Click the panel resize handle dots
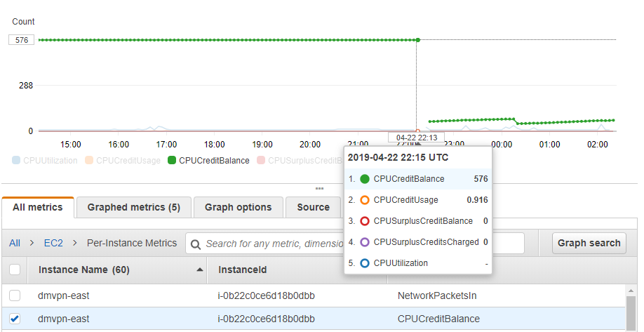Screen dimensions: 644x332 tap(319, 188)
